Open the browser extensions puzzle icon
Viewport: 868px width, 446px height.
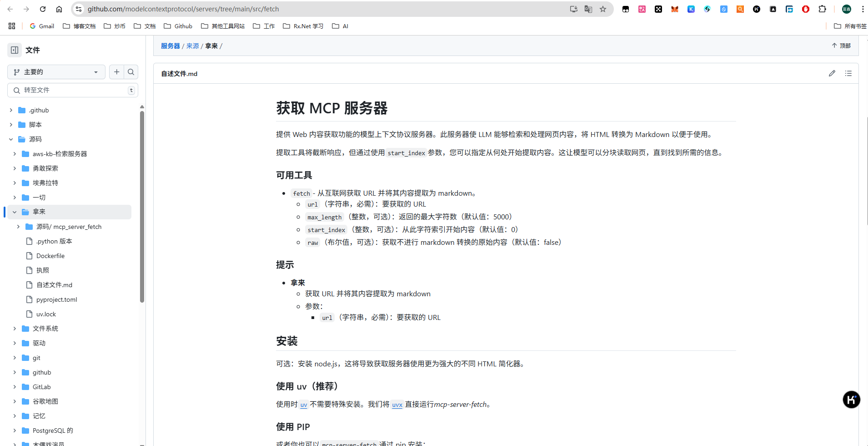822,9
